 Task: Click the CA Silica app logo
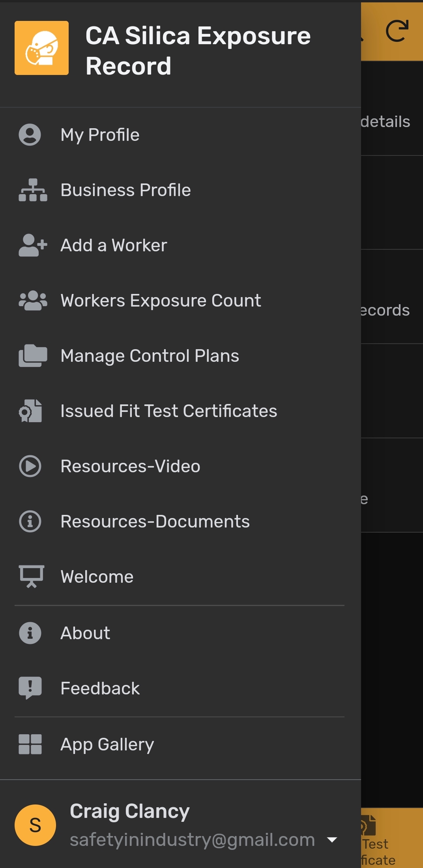(x=41, y=48)
